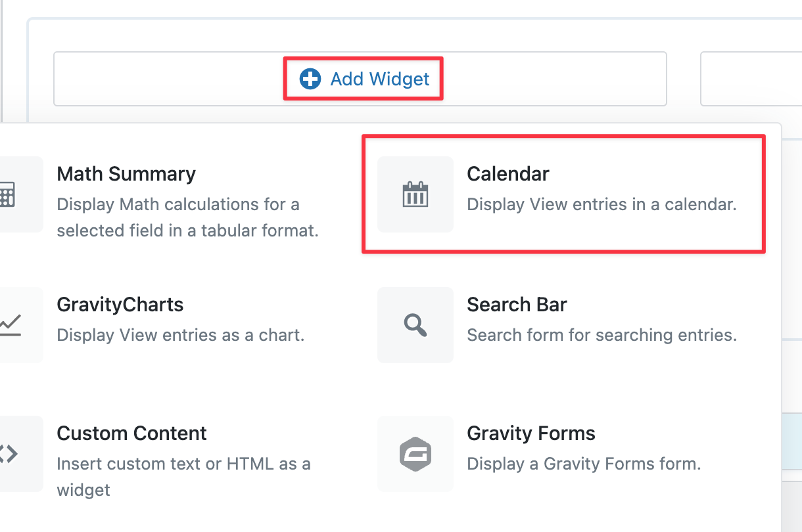Screen dimensions: 802x532
Task: Click 'Search form for searching entries' description
Action: 601,335
